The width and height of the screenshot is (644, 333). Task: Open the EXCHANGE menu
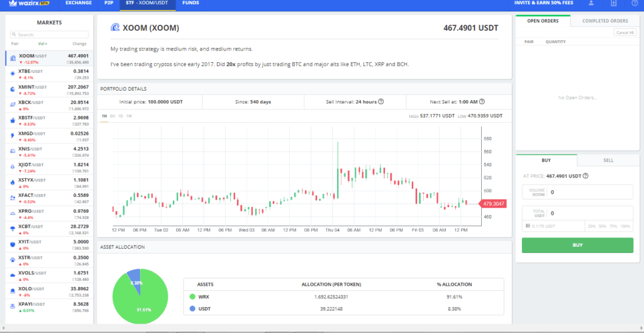point(79,3)
